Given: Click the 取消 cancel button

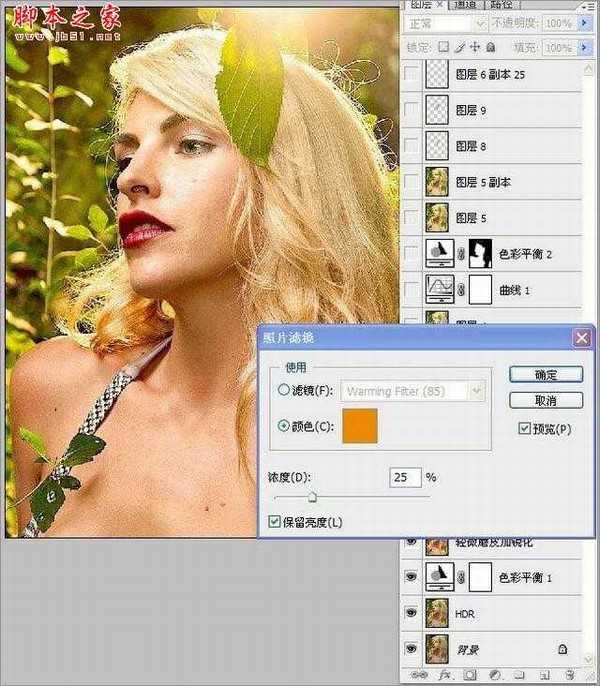Looking at the screenshot, I should [x=545, y=400].
